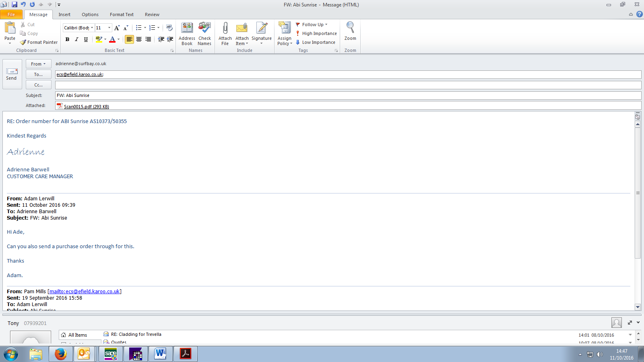Apply the red font color
This screenshot has height=362, width=644.
point(112,39)
